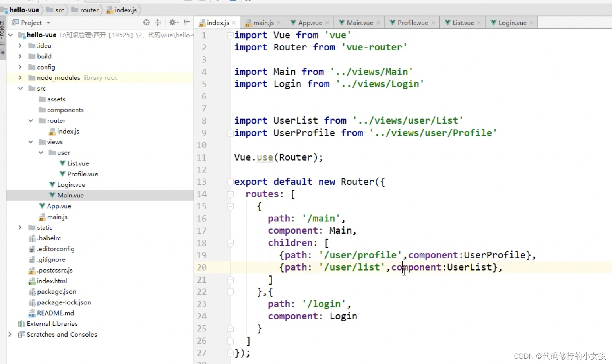Switch to the Main.vue editor tab

pos(360,23)
